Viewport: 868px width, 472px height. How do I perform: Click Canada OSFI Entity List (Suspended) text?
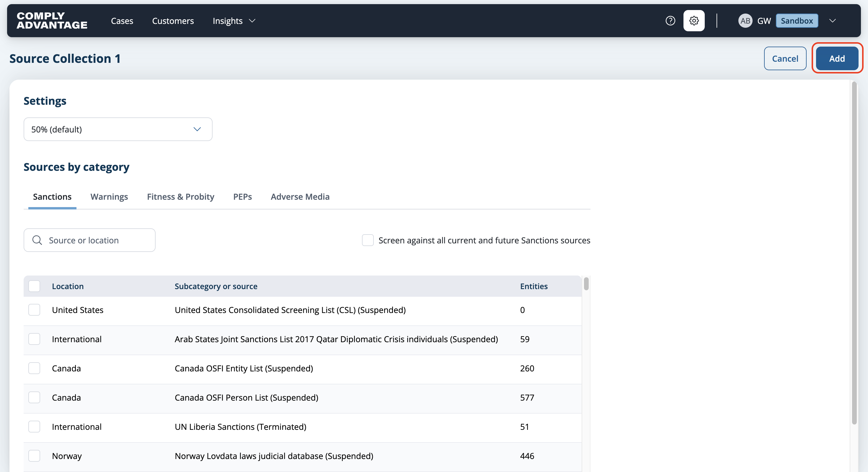[x=244, y=368]
